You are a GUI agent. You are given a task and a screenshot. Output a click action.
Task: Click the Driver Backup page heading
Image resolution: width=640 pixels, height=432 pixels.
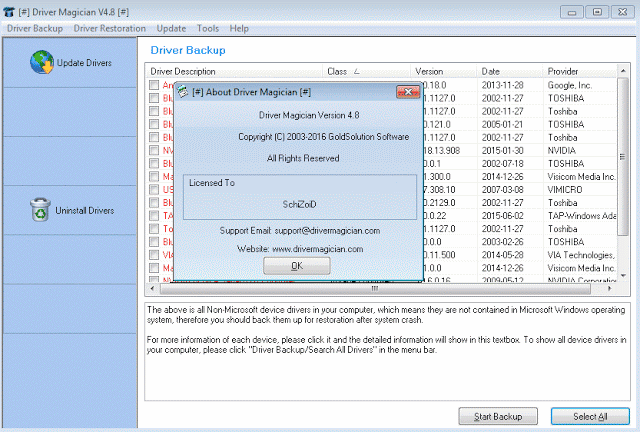point(188,50)
